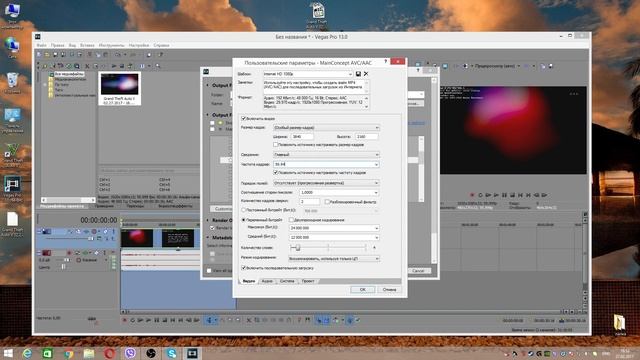Open Internet Explorer from the taskbar
Viewport: 640px width, 360px height.
click(27, 353)
